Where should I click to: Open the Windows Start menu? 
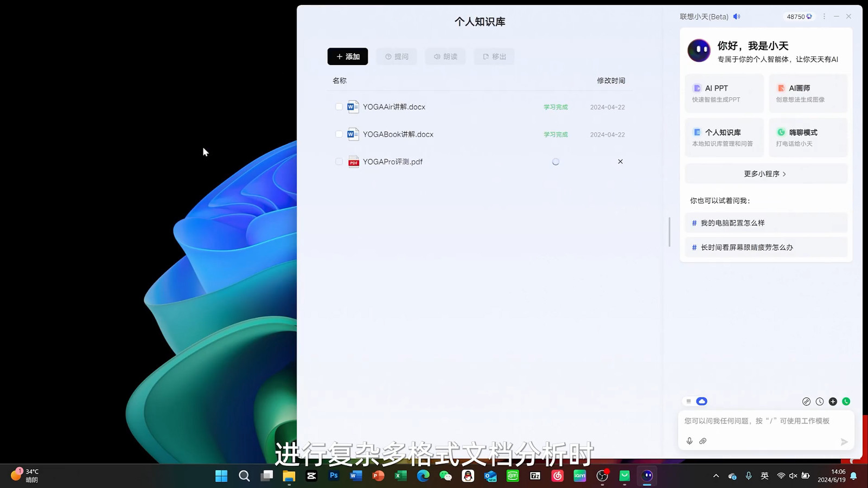coord(221,476)
